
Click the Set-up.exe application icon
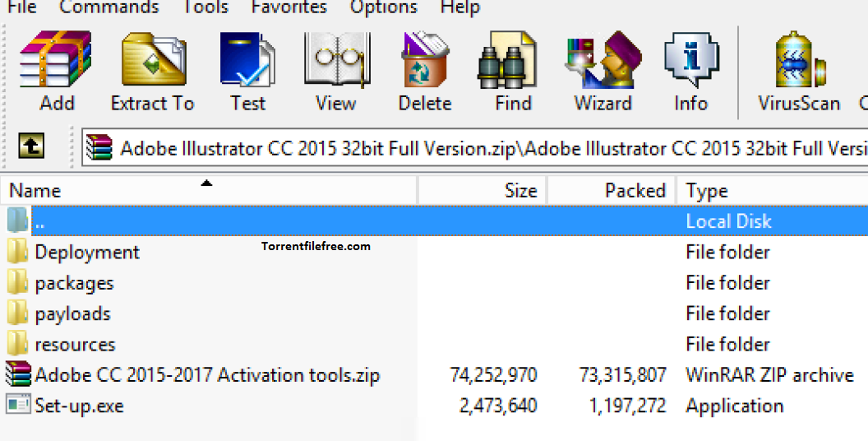18,405
